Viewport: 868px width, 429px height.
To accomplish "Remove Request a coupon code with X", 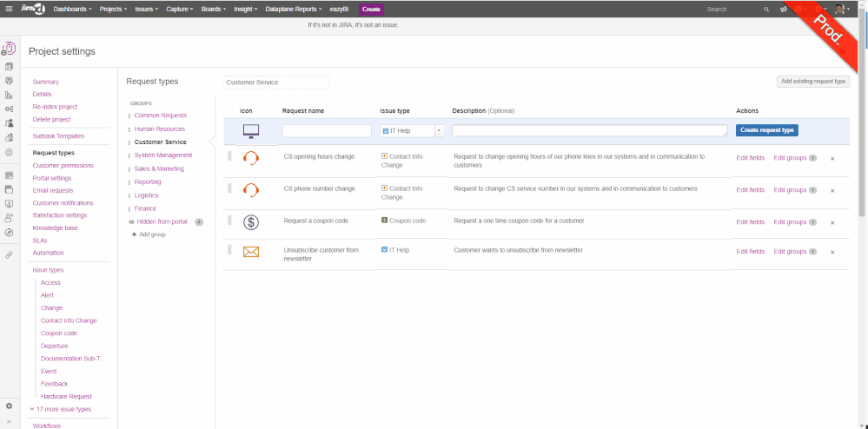I will click(x=832, y=222).
